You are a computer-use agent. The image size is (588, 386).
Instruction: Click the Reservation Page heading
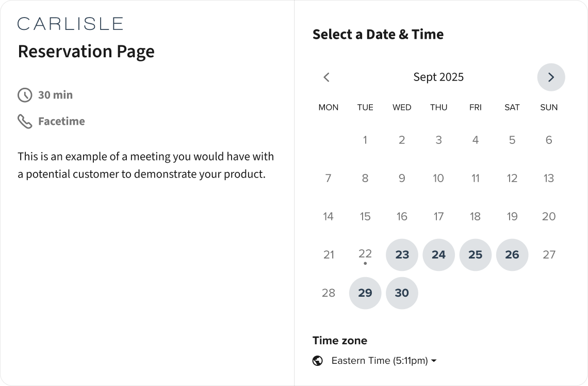(x=86, y=52)
